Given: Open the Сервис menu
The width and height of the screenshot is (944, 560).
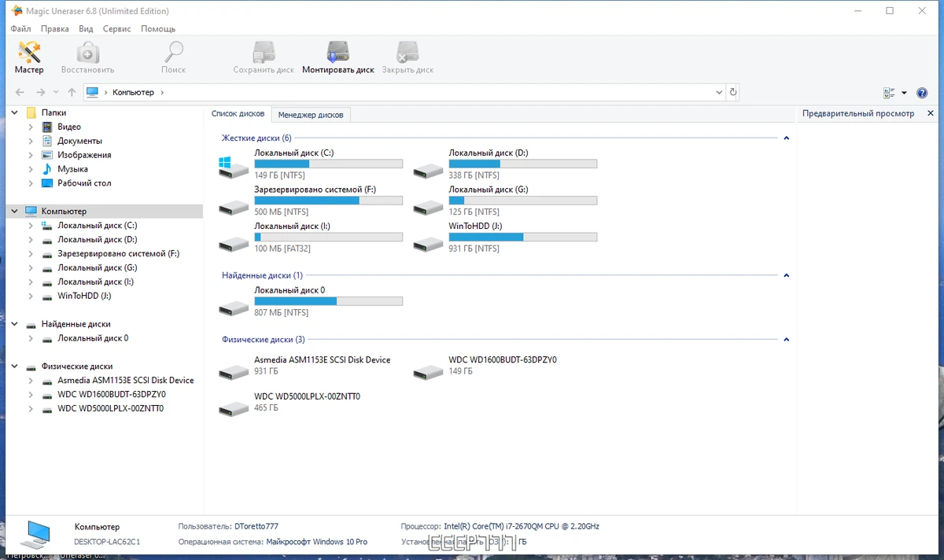Looking at the screenshot, I should [x=117, y=28].
